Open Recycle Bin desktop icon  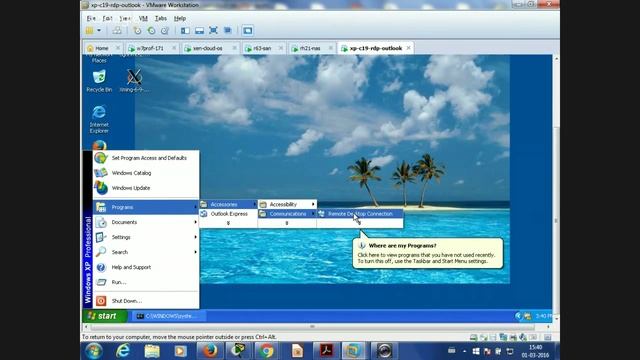click(99, 81)
